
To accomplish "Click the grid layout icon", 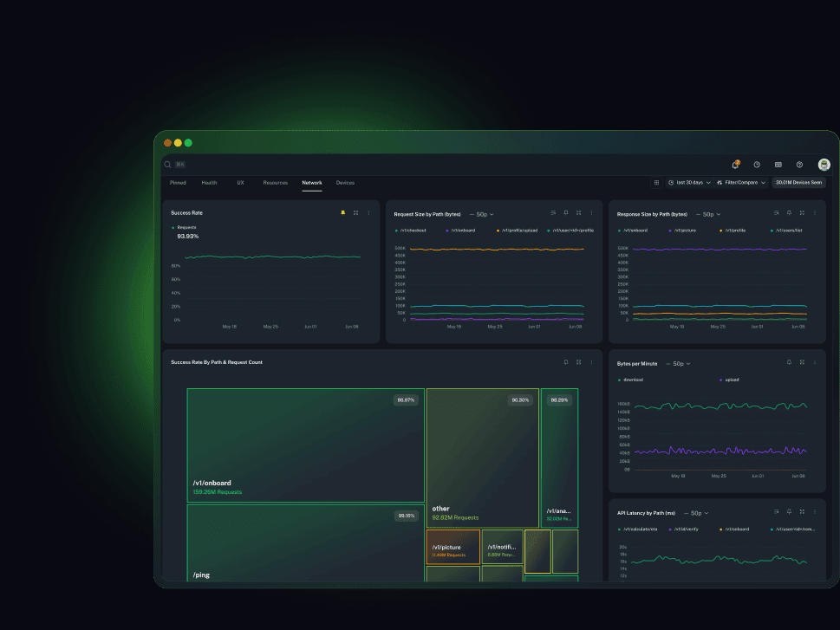I will 656,183.
